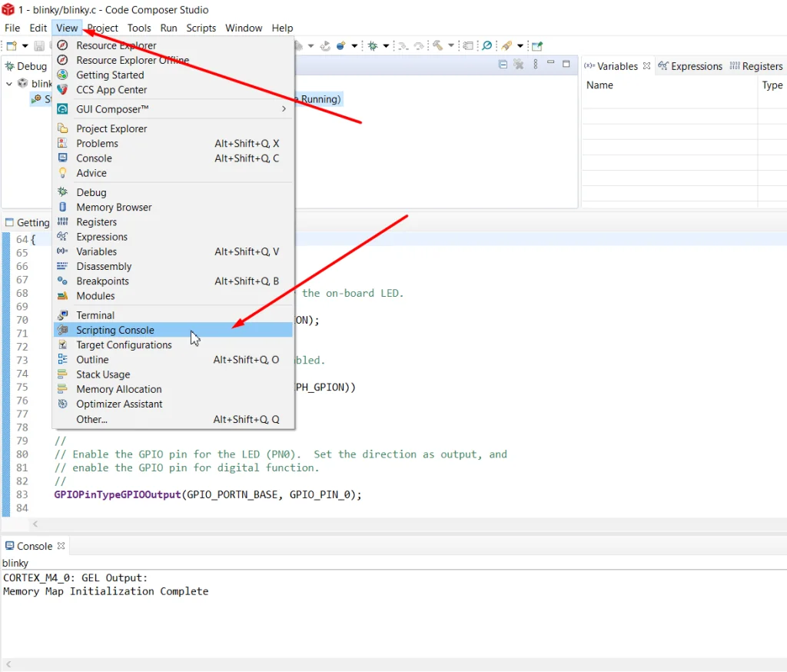Select the Getting Started editor tab
Image resolution: width=787 pixels, height=672 pixels.
[x=27, y=222]
